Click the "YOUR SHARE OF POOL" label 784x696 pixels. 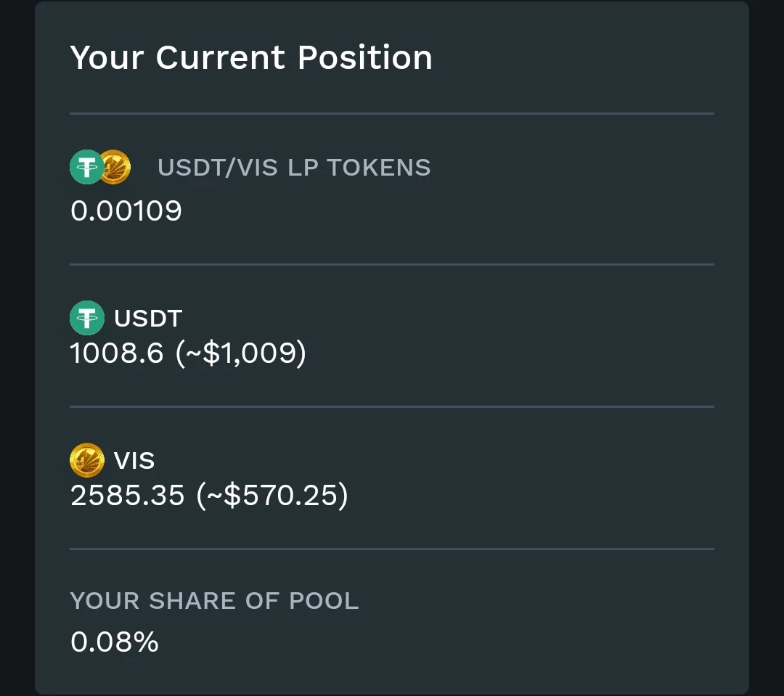click(214, 601)
